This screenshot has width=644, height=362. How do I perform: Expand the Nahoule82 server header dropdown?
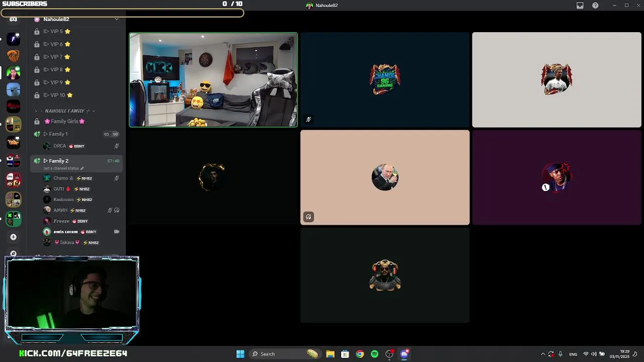(116, 19)
